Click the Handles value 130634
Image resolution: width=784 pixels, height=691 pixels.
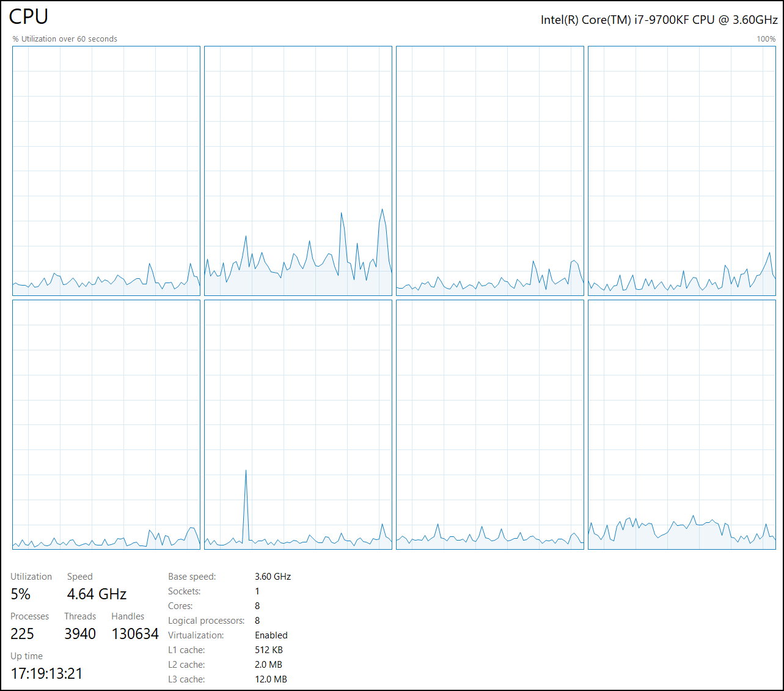pos(134,634)
